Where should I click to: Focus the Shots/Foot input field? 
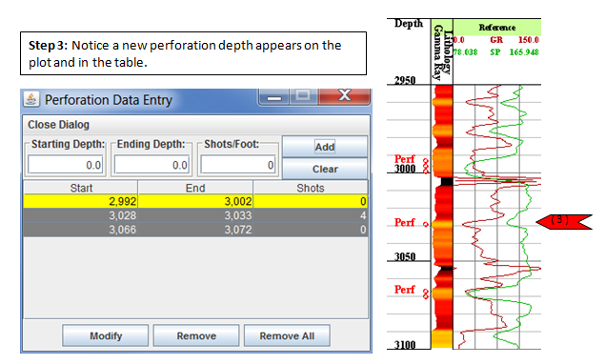click(238, 165)
